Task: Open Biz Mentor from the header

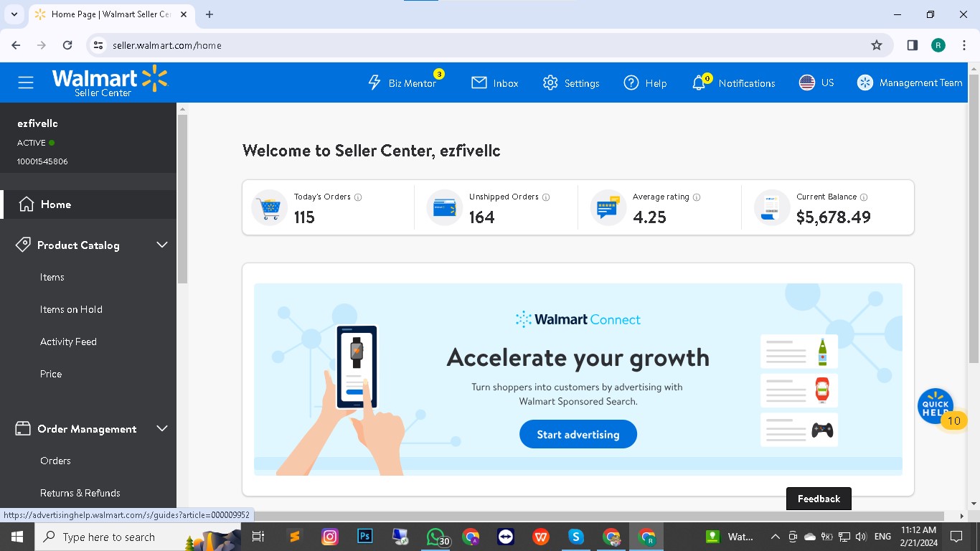Action: (402, 83)
